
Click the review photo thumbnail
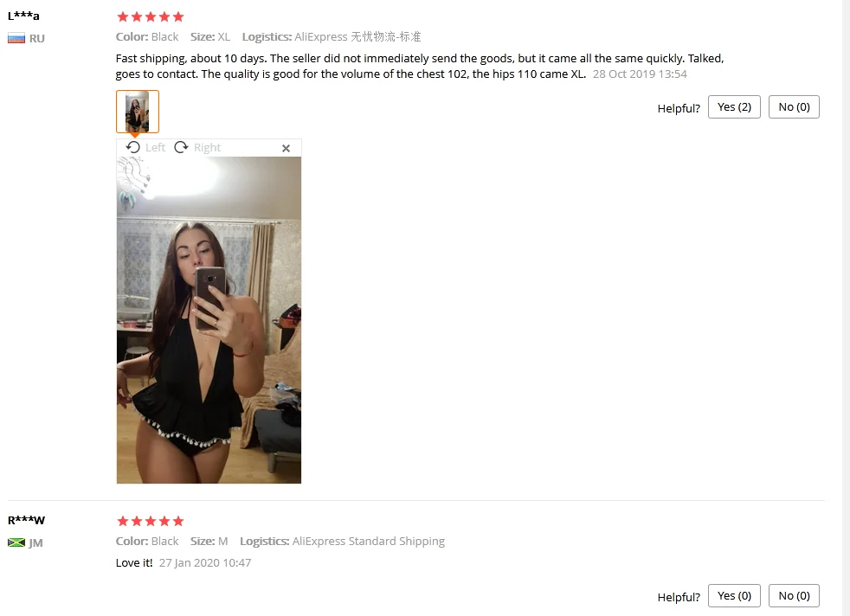click(x=137, y=112)
